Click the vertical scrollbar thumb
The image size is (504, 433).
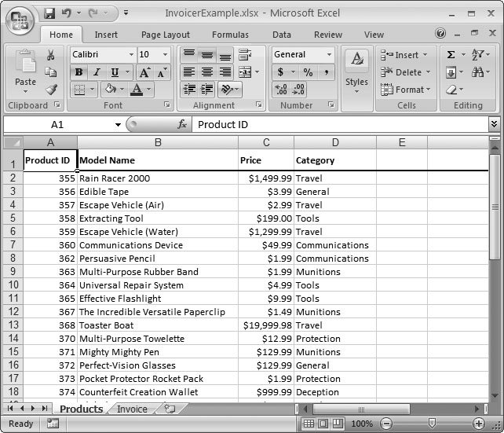click(x=495, y=207)
